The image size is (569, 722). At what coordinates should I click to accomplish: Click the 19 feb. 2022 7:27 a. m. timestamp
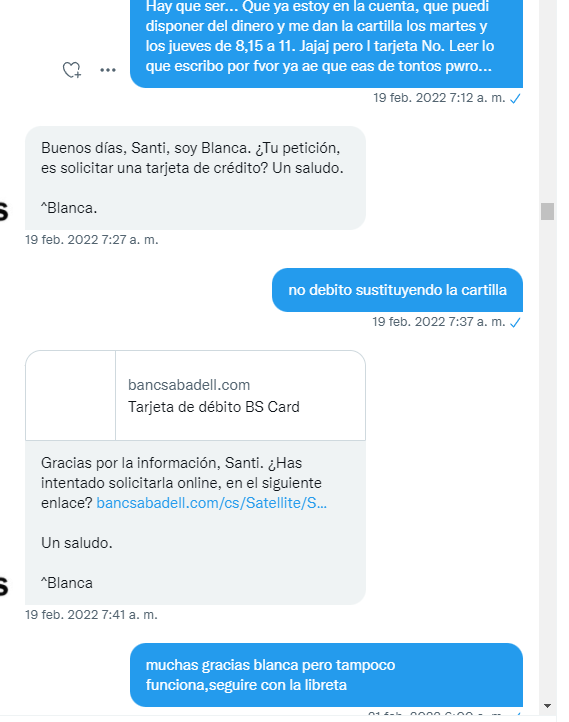click(x=92, y=240)
